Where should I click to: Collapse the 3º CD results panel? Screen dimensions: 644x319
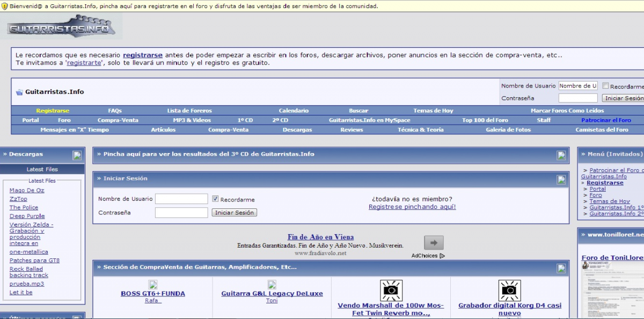(561, 155)
